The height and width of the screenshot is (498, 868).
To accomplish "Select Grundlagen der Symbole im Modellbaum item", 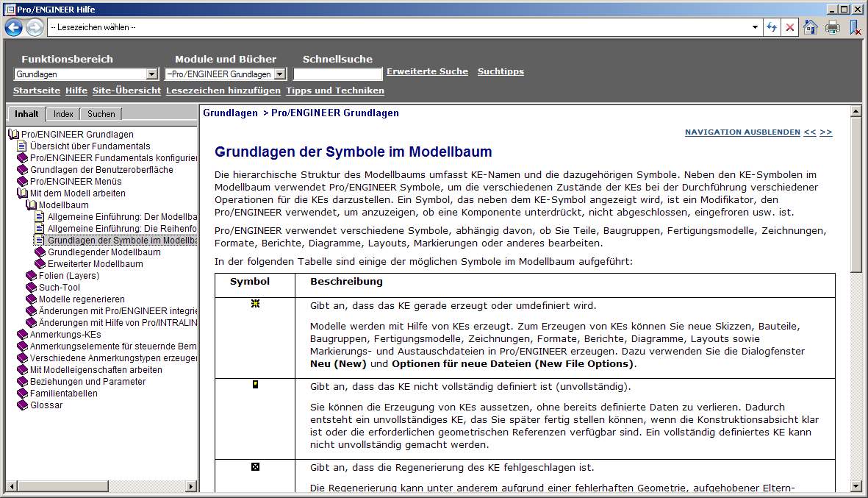I will click(x=122, y=241).
